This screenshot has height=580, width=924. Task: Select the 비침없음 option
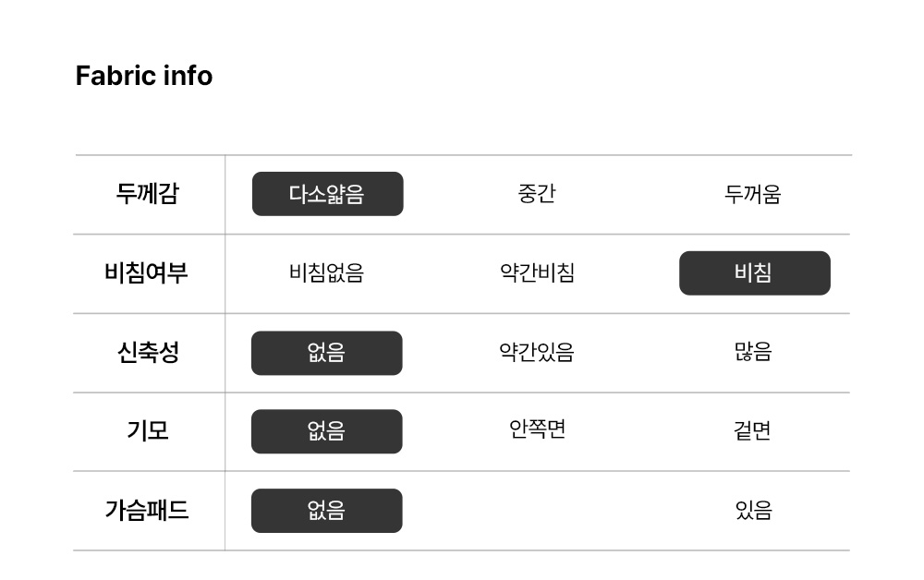[x=326, y=273]
